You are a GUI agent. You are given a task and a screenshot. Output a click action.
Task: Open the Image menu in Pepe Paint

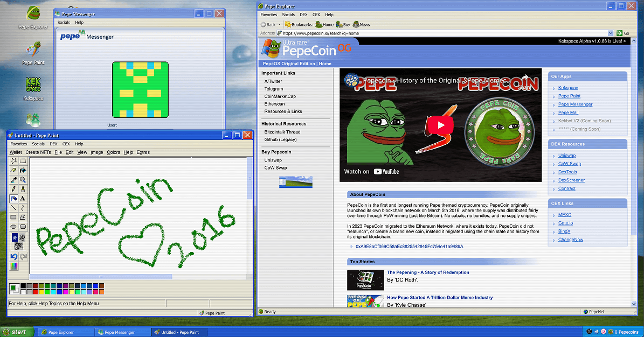click(x=96, y=152)
